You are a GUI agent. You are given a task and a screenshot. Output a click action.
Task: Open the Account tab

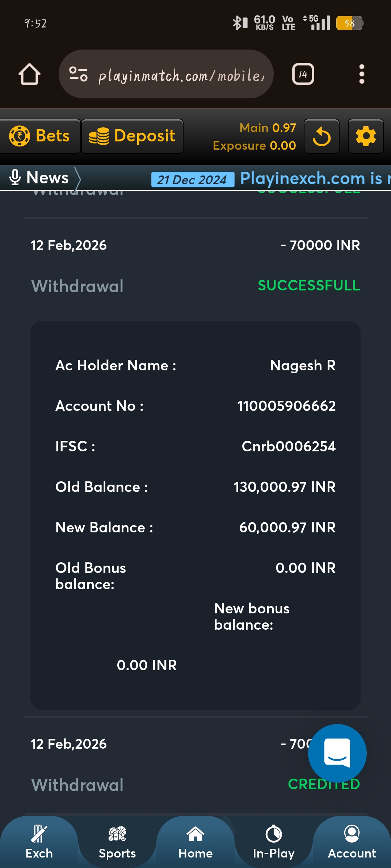pyautogui.click(x=352, y=842)
